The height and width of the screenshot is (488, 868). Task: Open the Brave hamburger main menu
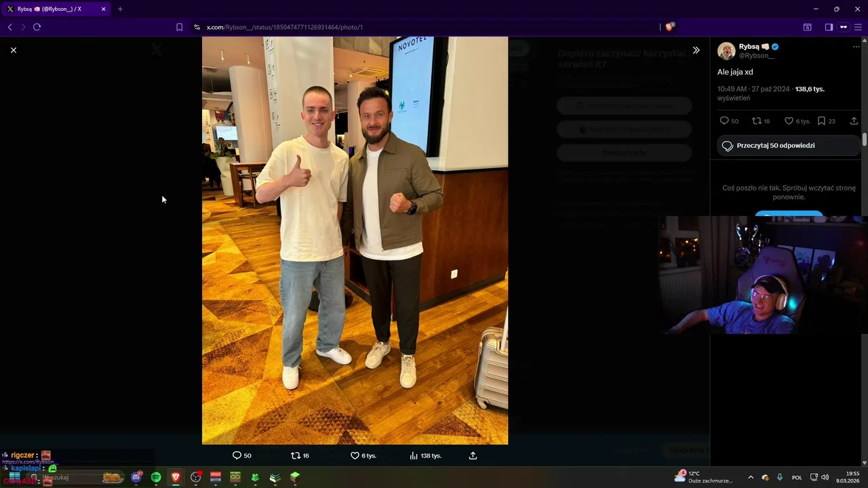[858, 27]
